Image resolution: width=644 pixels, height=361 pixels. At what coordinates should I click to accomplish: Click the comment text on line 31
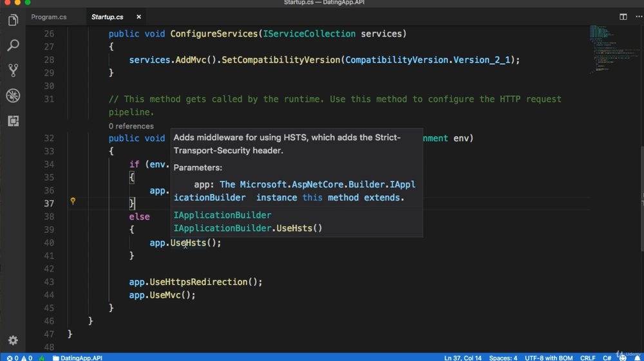(335, 106)
